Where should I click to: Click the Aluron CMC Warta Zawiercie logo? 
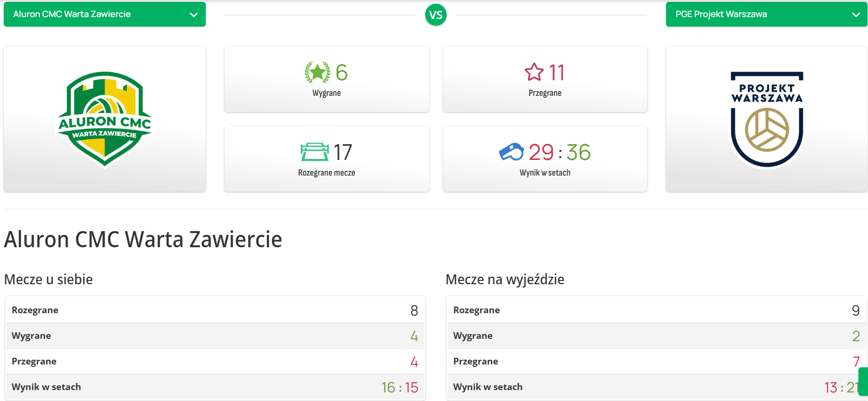pyautogui.click(x=105, y=120)
